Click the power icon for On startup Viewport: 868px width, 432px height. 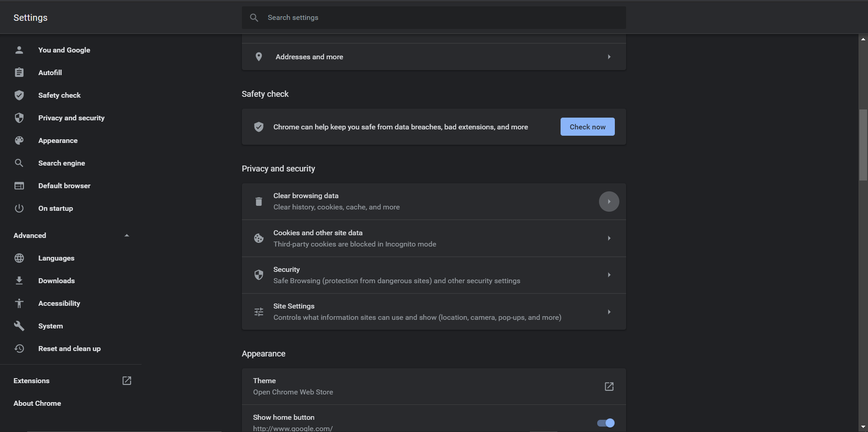pos(19,208)
